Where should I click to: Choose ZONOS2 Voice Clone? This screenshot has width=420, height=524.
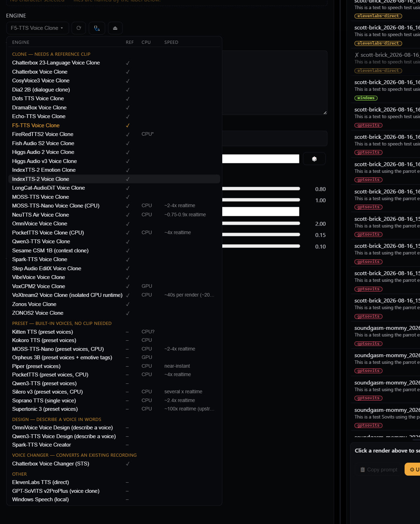coord(114,313)
